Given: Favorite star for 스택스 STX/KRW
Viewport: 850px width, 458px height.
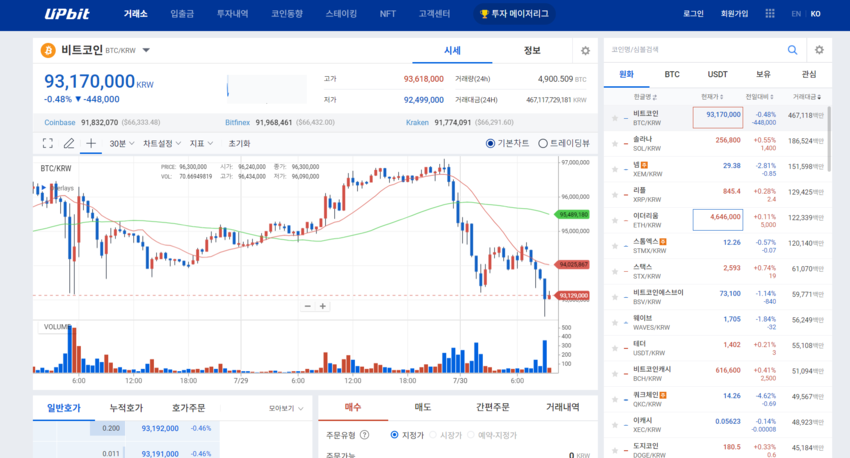Looking at the screenshot, I should pyautogui.click(x=615, y=272).
